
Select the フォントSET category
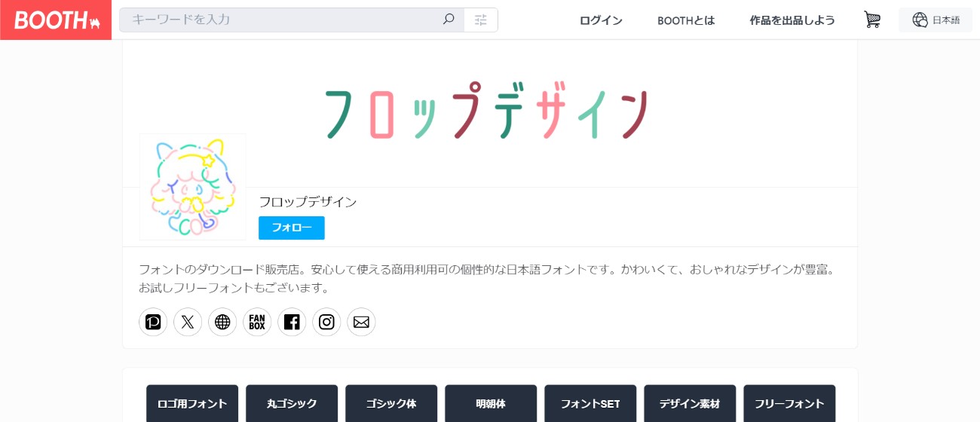pos(590,403)
